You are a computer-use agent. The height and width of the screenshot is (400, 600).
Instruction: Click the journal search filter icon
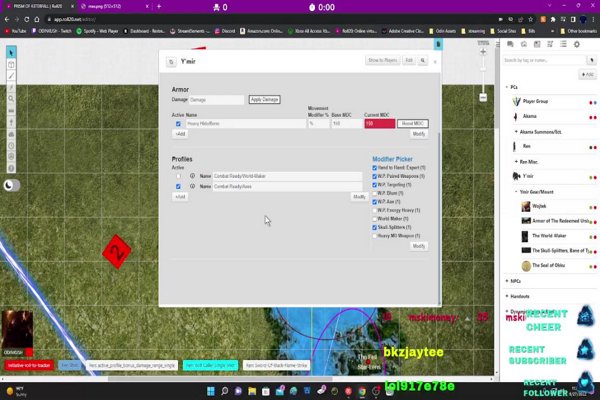592,60
